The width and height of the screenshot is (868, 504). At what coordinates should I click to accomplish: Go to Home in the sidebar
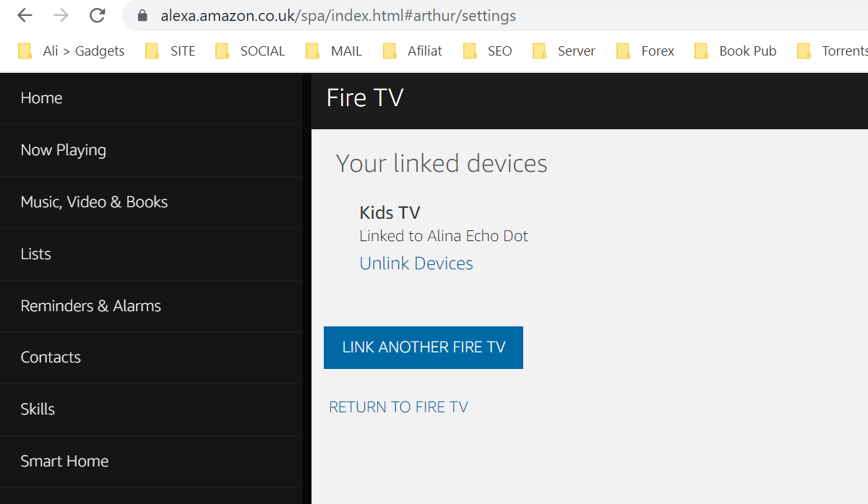[x=41, y=98]
